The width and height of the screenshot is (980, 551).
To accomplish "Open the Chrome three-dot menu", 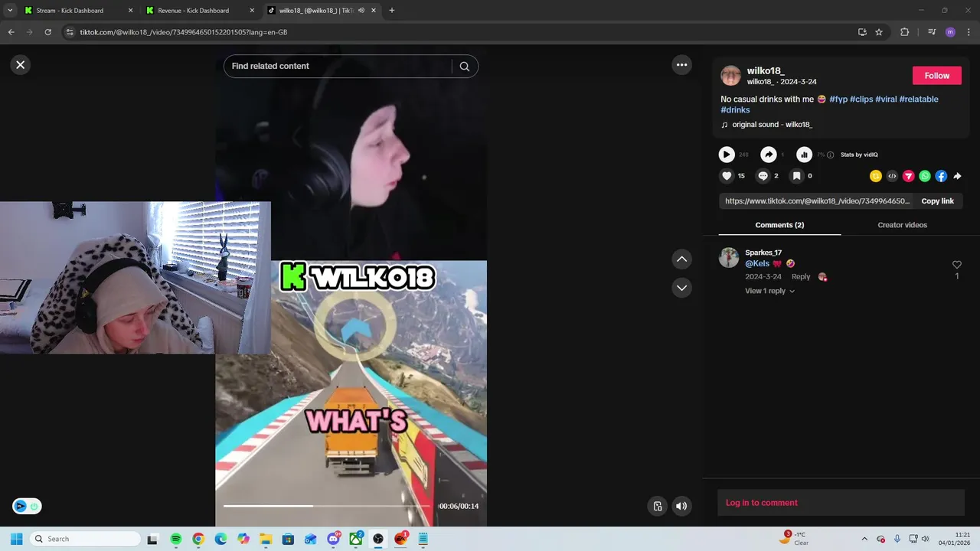I will 969,32.
